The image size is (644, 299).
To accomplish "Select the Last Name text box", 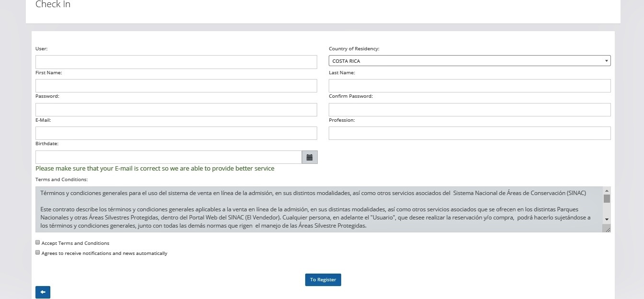I will click(470, 86).
